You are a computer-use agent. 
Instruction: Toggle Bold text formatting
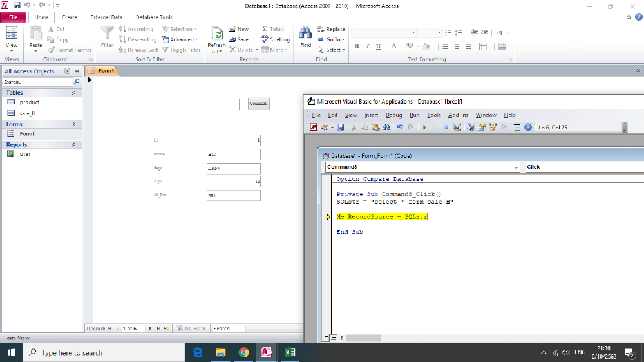point(357,46)
